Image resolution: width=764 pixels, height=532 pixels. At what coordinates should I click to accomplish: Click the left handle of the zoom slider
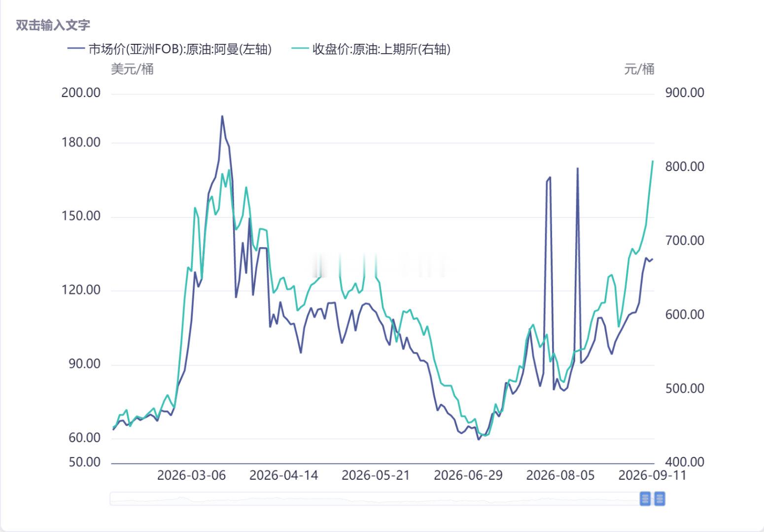click(x=645, y=499)
